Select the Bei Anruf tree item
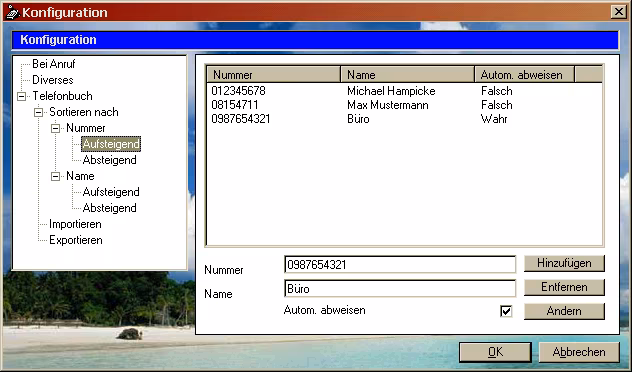 [x=54, y=64]
